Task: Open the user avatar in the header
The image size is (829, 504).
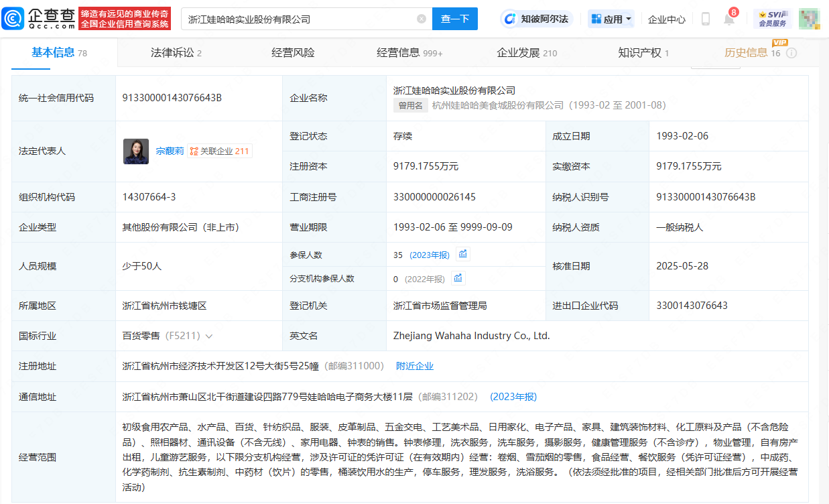Action: click(x=810, y=19)
